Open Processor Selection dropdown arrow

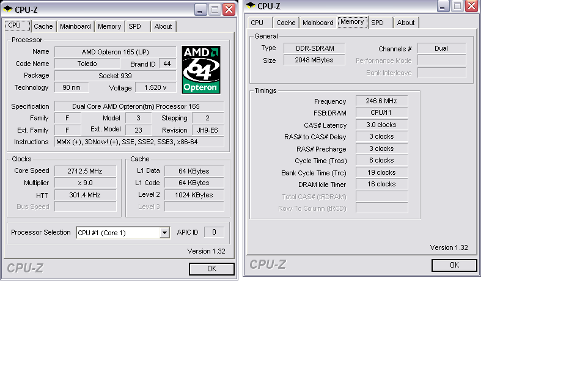click(x=164, y=233)
